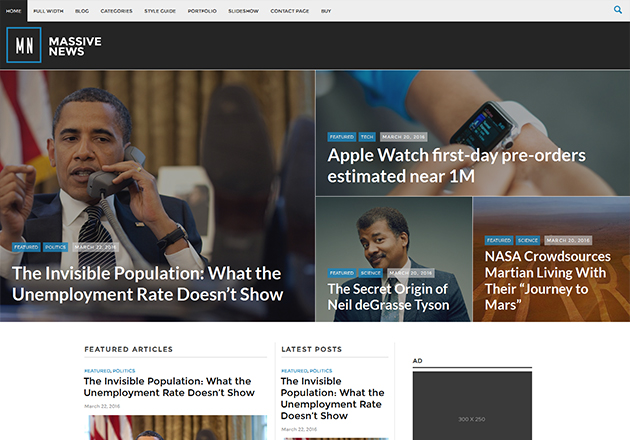This screenshot has width=630, height=440.
Task: Click Featured, Politics category under Featured Articles
Action: (110, 370)
